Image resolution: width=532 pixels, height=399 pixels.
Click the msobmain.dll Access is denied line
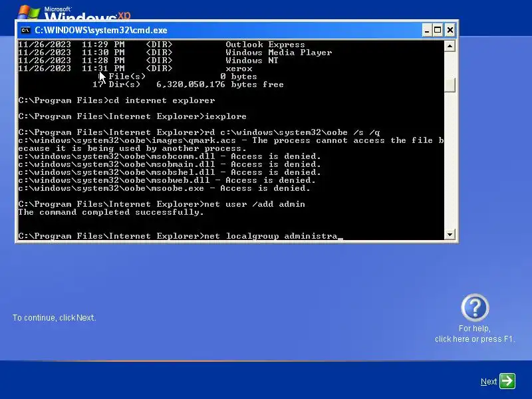point(170,164)
